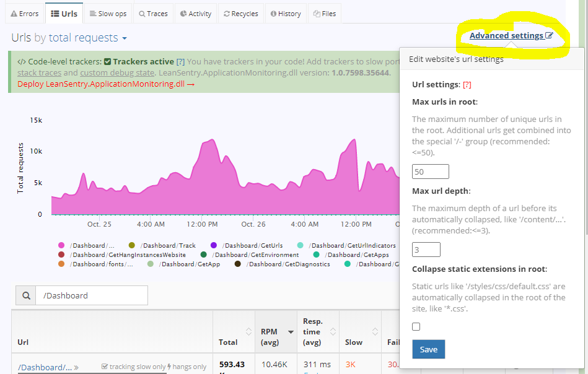Screen dimensions: 588x374
Task: Click the Max urls in root input field
Action: tap(430, 172)
